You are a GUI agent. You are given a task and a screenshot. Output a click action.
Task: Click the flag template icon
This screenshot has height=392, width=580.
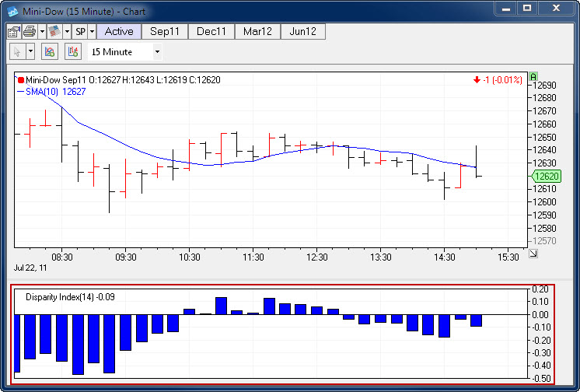(x=54, y=32)
